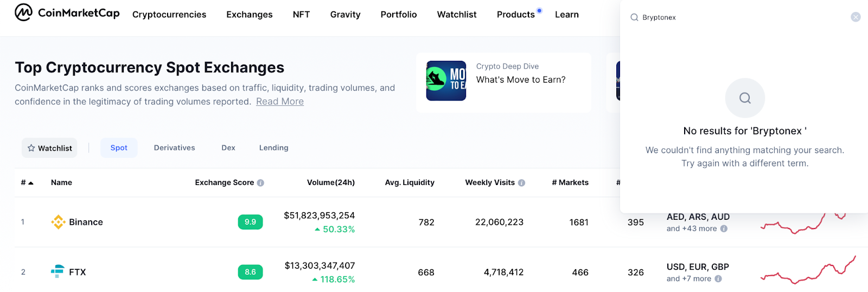Click the AED, ARS, AUD fiat list
This screenshot has height=292, width=868.
698,217
